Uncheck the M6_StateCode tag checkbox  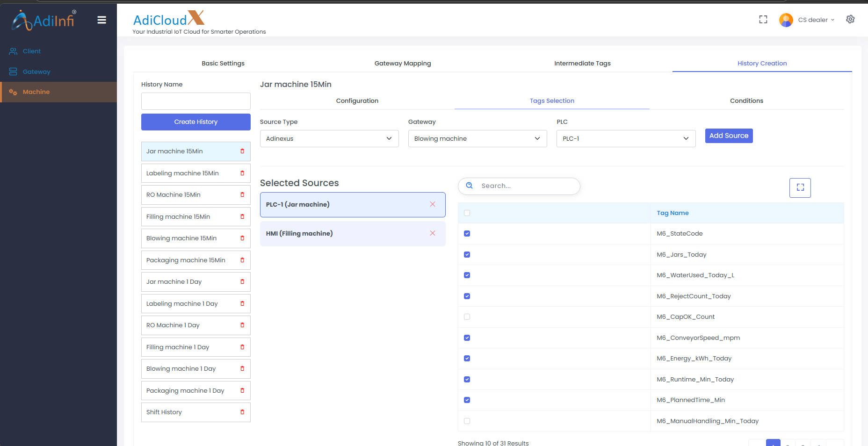click(x=467, y=234)
